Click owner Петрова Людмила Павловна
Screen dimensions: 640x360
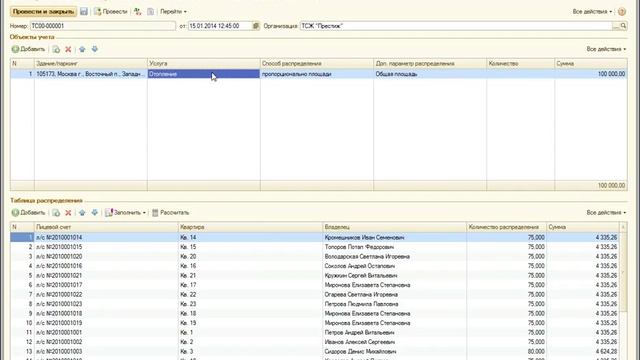(x=394, y=304)
